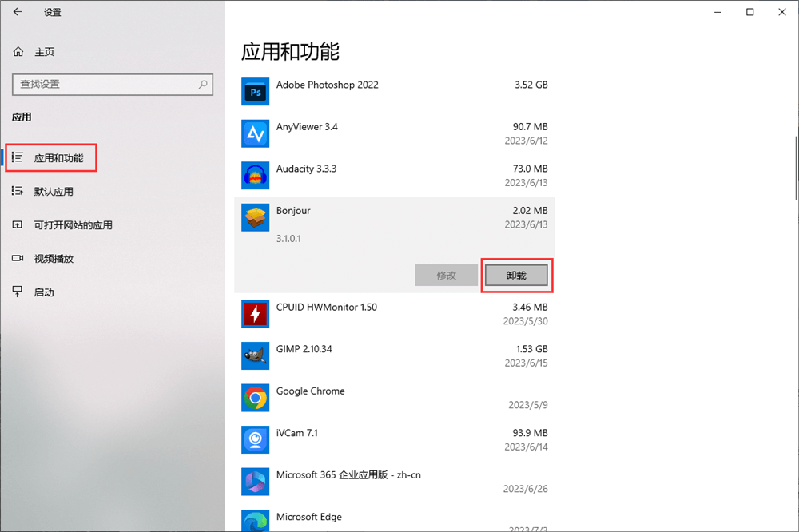Open 应用和功能 in the sidebar

pos(58,158)
